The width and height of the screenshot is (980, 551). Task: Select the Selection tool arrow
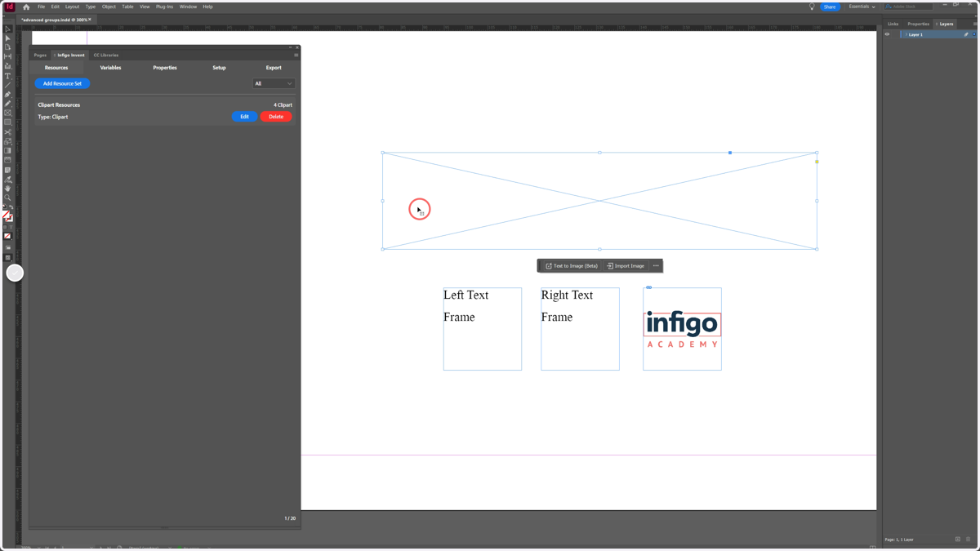coord(7,29)
